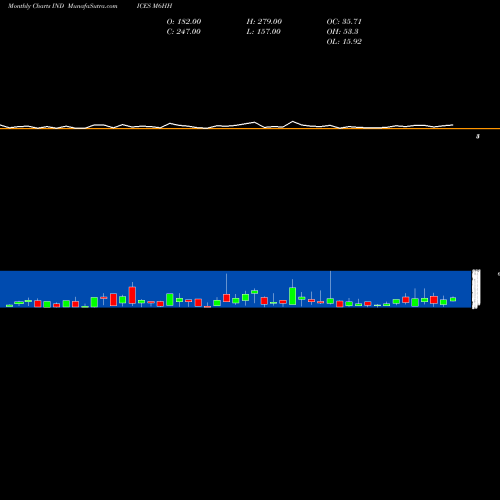This screenshot has width=500, height=500.
Task: Click the '5' axis label below the orange line
Action: pos(478,136)
